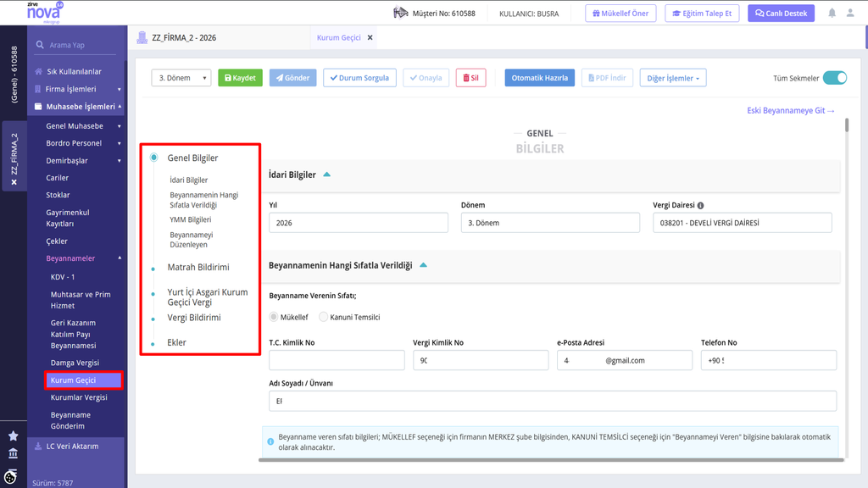Click the search magnifier icon

point(40,45)
